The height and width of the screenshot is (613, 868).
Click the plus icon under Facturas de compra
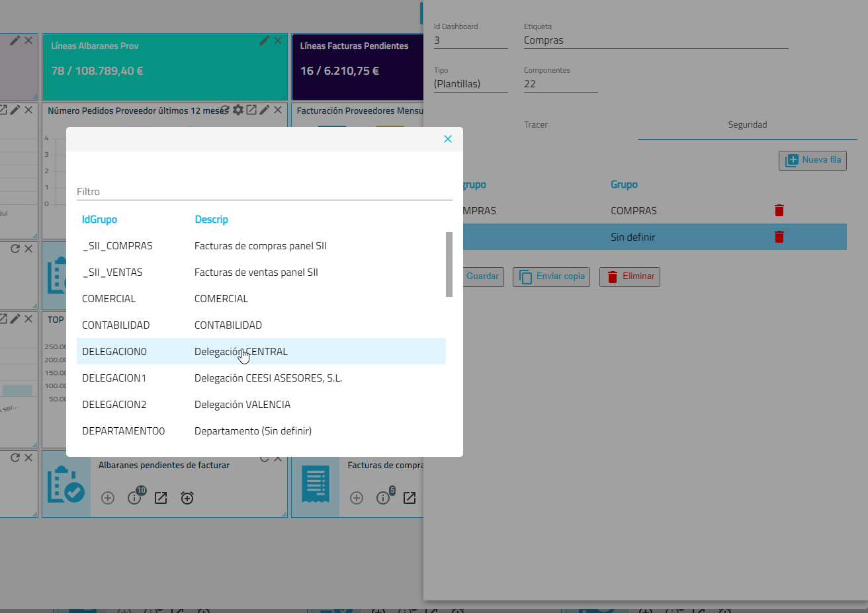(x=357, y=498)
